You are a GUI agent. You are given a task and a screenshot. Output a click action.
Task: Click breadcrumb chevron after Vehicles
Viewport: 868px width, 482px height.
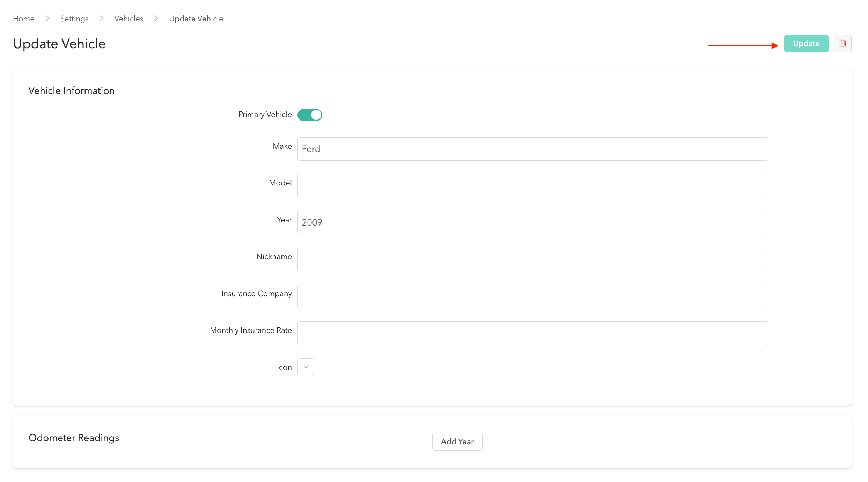point(156,19)
